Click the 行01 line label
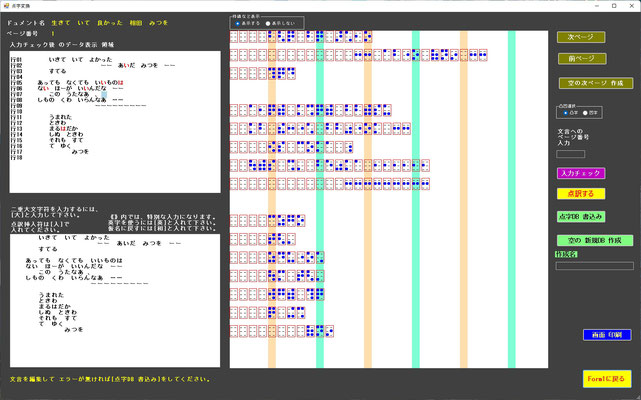Image resolution: width=641 pixels, height=400 pixels. (16, 60)
